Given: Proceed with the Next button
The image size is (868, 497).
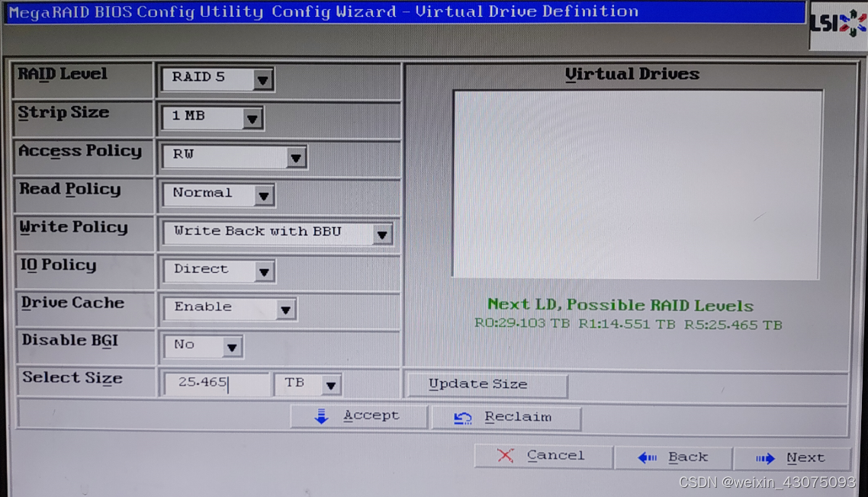Looking at the screenshot, I should 792,458.
